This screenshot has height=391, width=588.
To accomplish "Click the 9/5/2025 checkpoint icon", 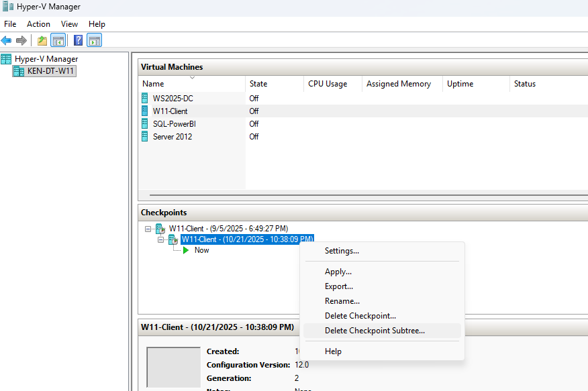I will pyautogui.click(x=160, y=229).
